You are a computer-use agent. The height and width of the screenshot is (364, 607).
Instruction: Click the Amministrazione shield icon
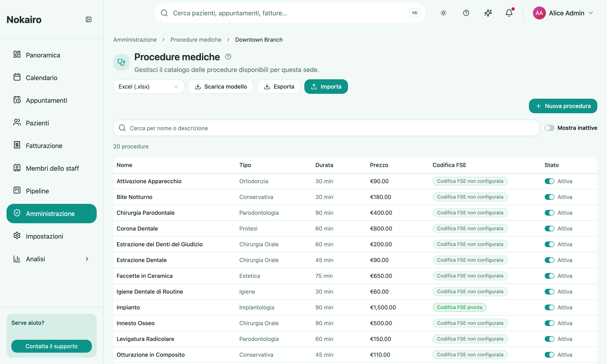17,213
